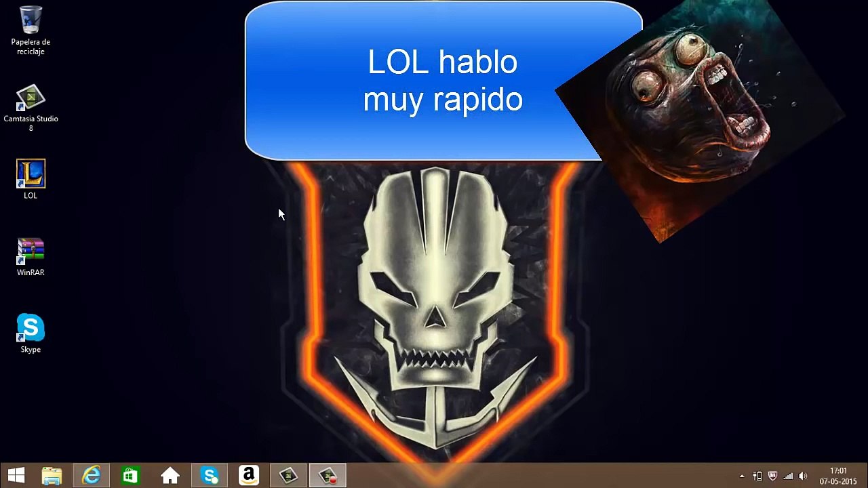
Task: Open File Explorer from the taskbar
Action: (52, 476)
